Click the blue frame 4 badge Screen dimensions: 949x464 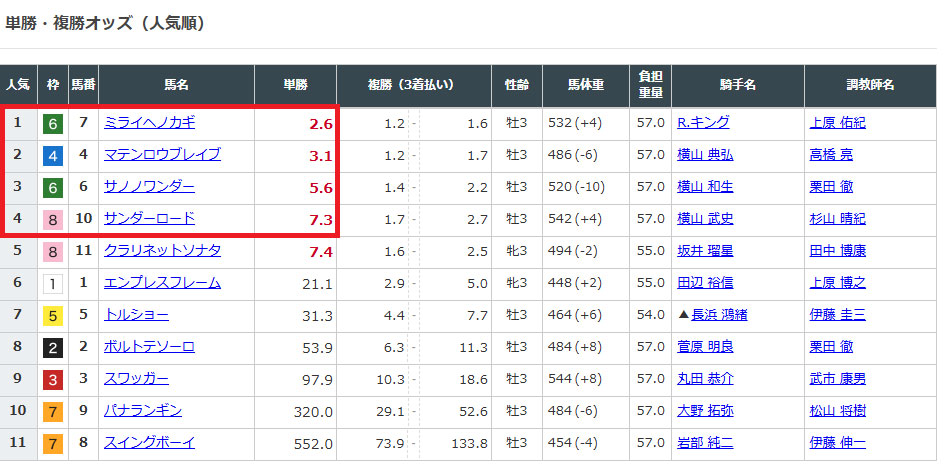(53, 156)
